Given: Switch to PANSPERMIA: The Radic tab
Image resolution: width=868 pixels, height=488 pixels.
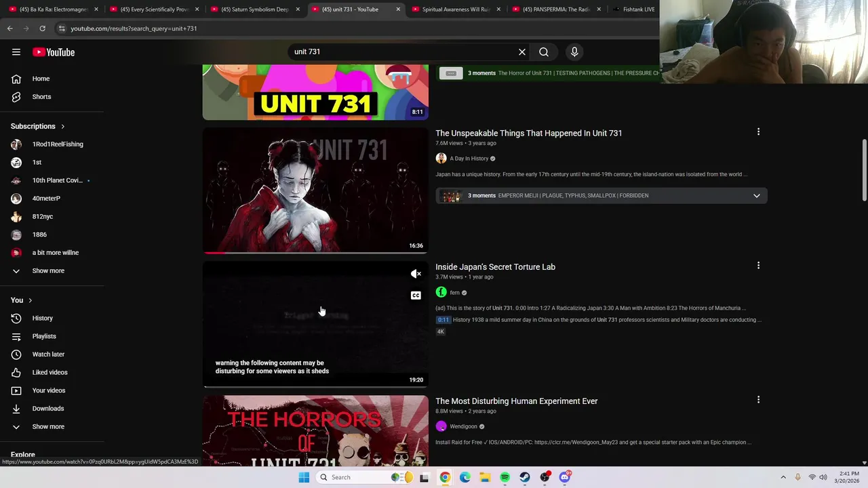Looking at the screenshot, I should 556,9.
